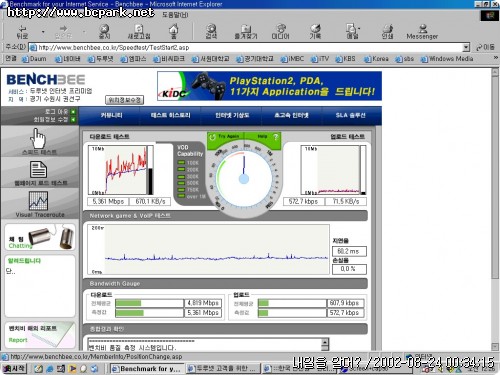The image size is (500, 375).
Task: Open the Visual Traceroute graph icon
Action: [x=39, y=201]
